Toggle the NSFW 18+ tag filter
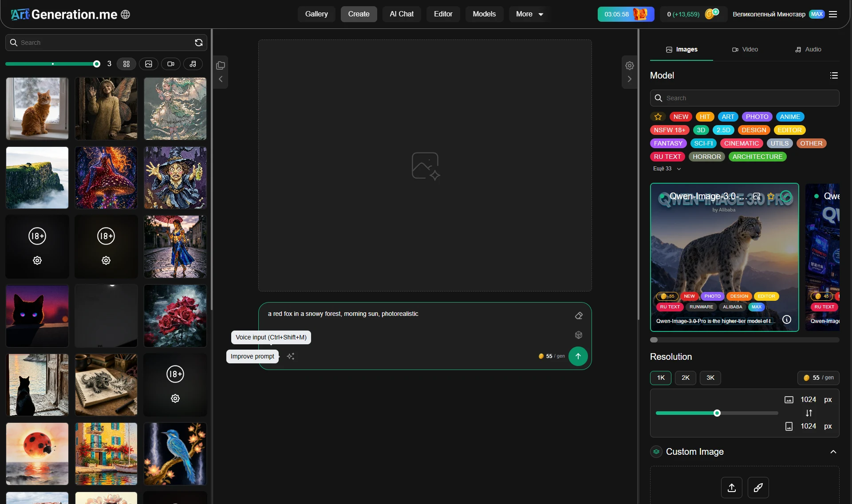The image size is (852, 504). click(x=670, y=130)
